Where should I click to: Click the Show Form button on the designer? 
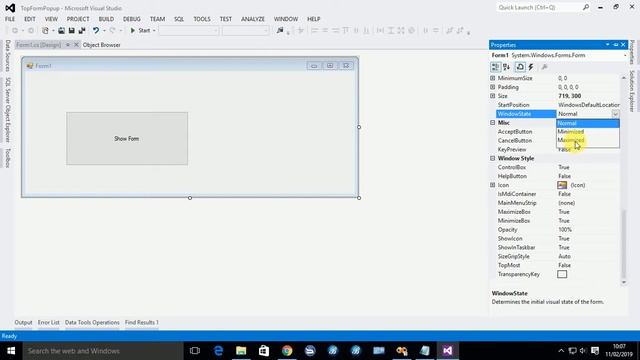tap(127, 139)
